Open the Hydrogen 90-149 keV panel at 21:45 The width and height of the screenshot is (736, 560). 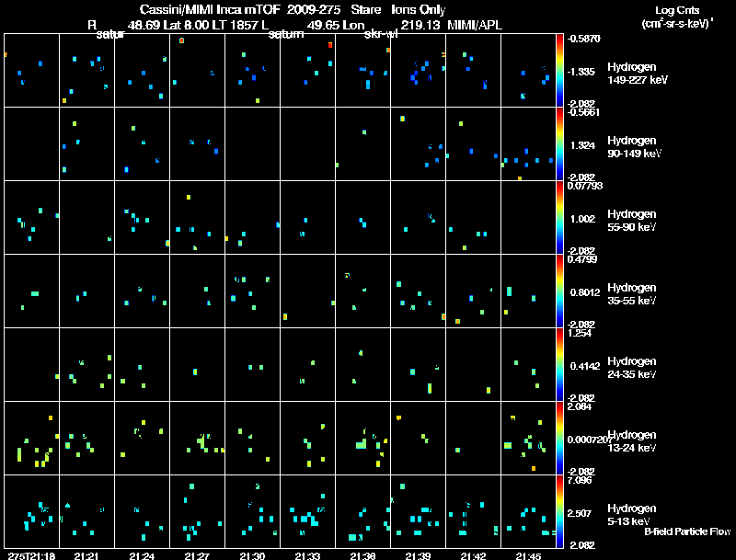point(528,144)
